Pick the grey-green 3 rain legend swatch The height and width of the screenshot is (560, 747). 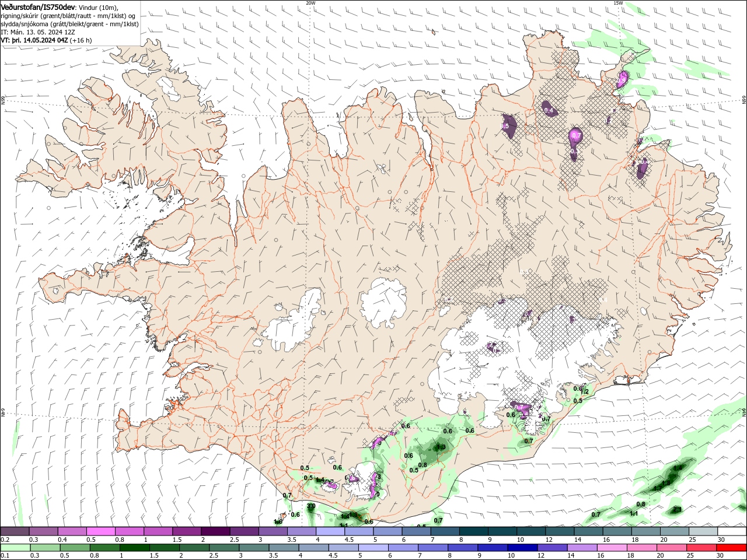[254, 547]
